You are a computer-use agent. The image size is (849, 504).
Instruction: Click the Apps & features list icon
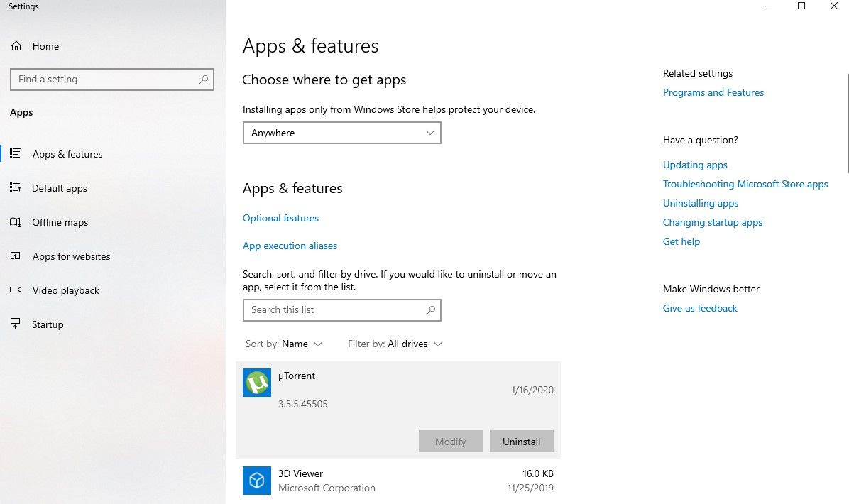point(16,154)
